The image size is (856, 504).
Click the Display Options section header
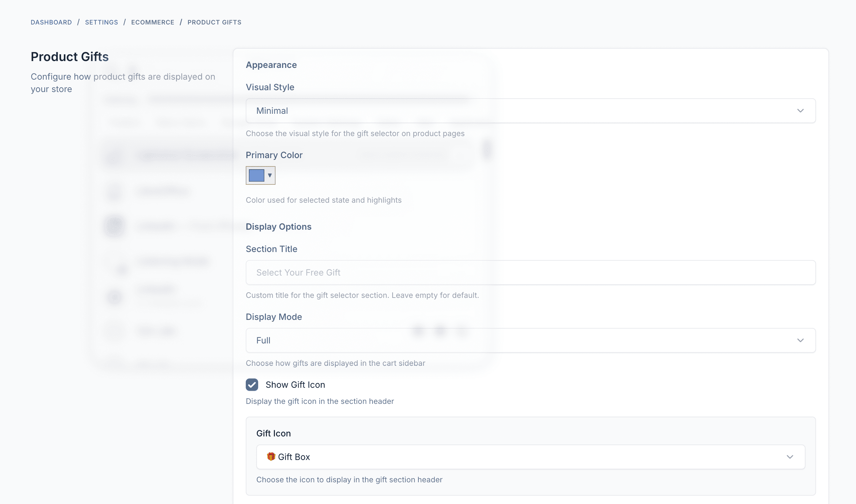click(279, 226)
